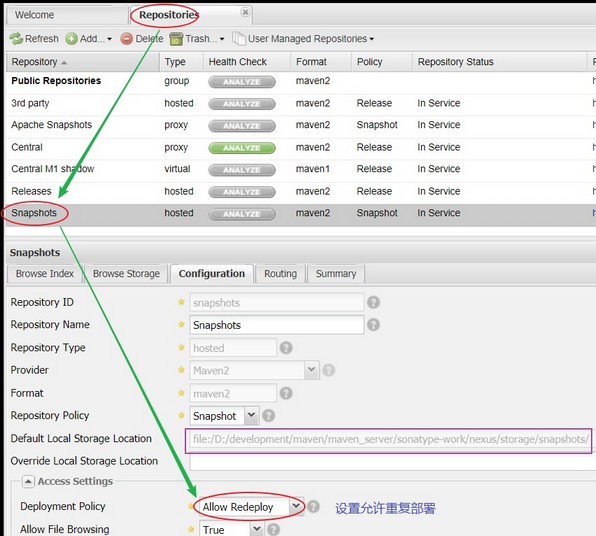Screen dimensions: 596x536
Task: Click help icon beside Repository ID
Action: pyautogui.click(x=373, y=303)
